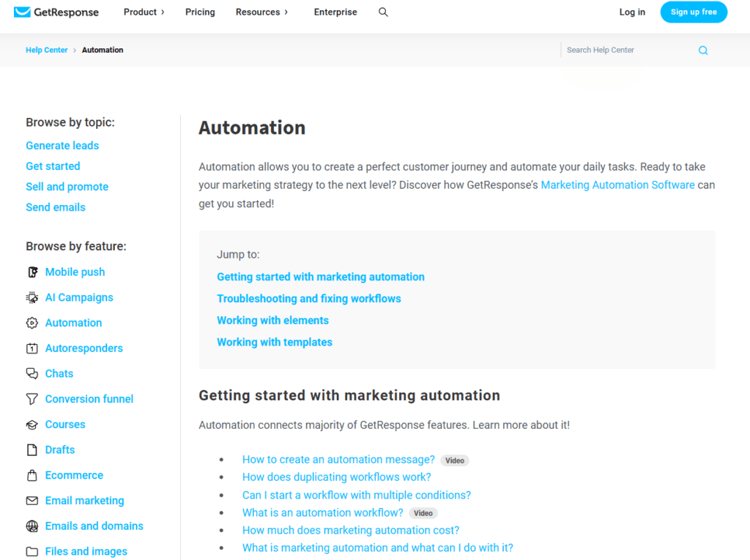Open the Drafts feature link
Viewport: 750px width, 560px height.
point(60,450)
